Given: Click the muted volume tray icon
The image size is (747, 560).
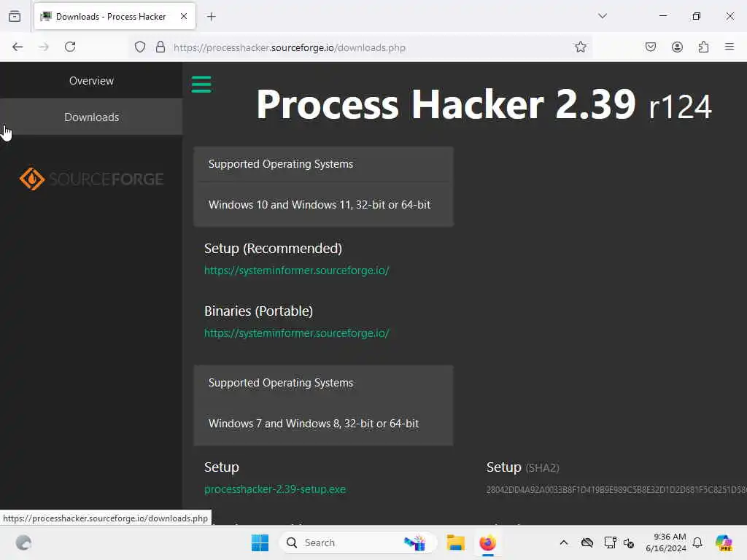Looking at the screenshot, I should point(629,542).
